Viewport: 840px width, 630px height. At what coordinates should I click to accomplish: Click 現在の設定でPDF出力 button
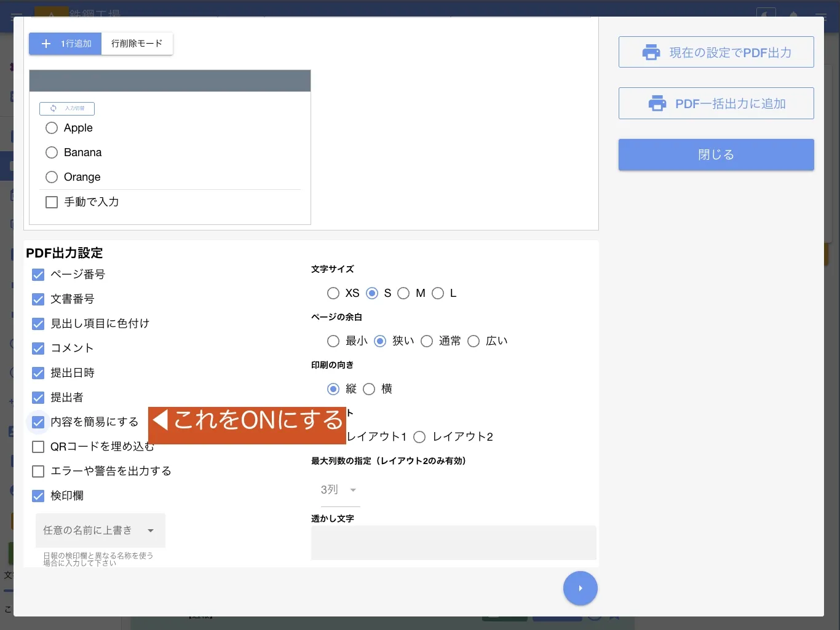tap(716, 52)
